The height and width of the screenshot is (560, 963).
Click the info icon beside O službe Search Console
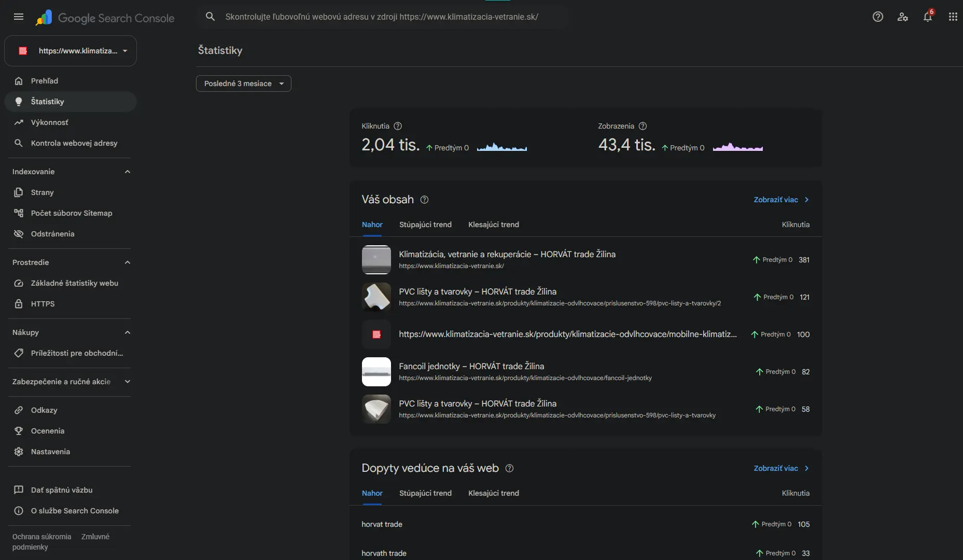coord(19,511)
